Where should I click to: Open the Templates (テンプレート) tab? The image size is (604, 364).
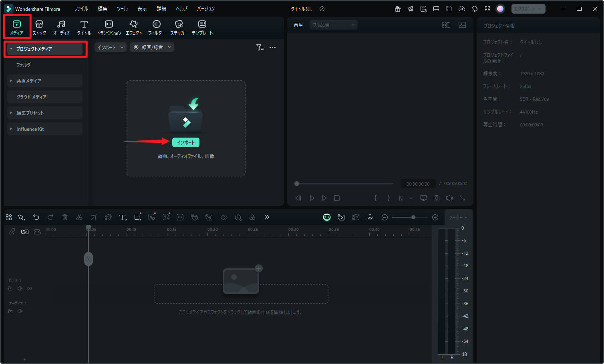pyautogui.click(x=202, y=28)
